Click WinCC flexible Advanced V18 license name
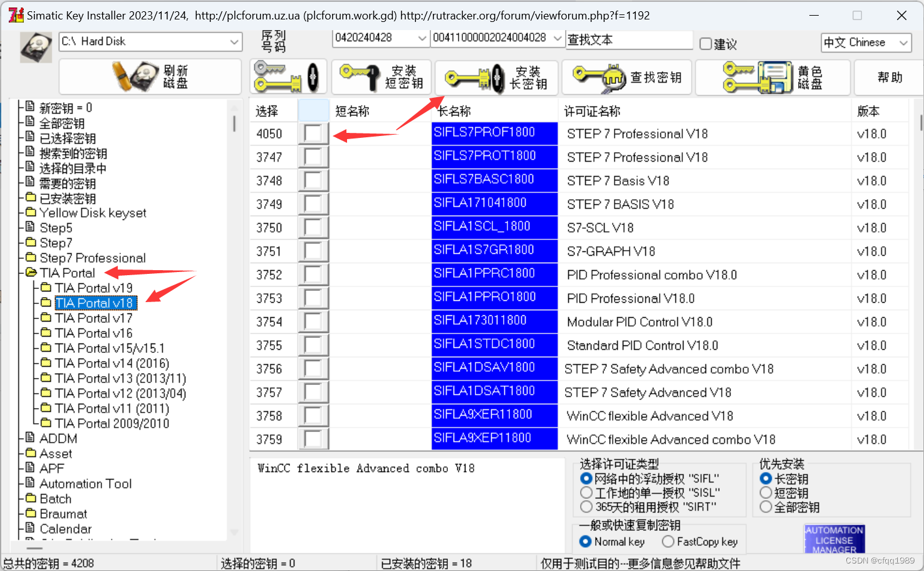924x571 pixels. [x=650, y=416]
